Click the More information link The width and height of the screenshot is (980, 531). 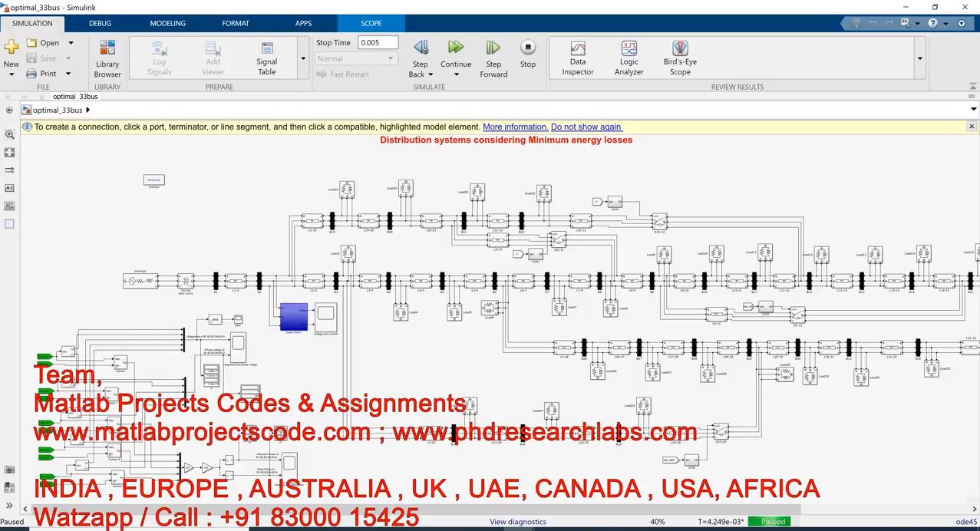(515, 127)
